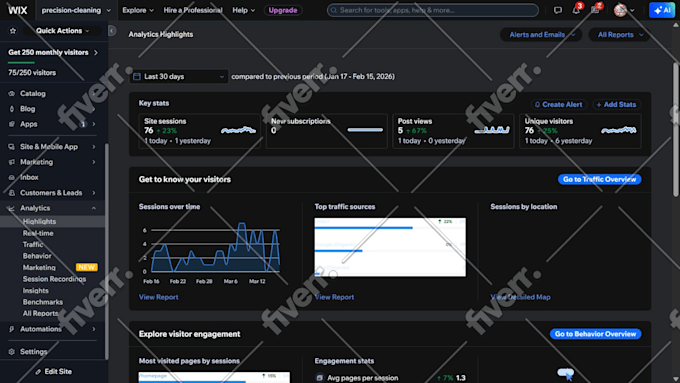Select All Reports under Analytics sidebar
Image resolution: width=680 pixels, height=383 pixels.
point(40,313)
